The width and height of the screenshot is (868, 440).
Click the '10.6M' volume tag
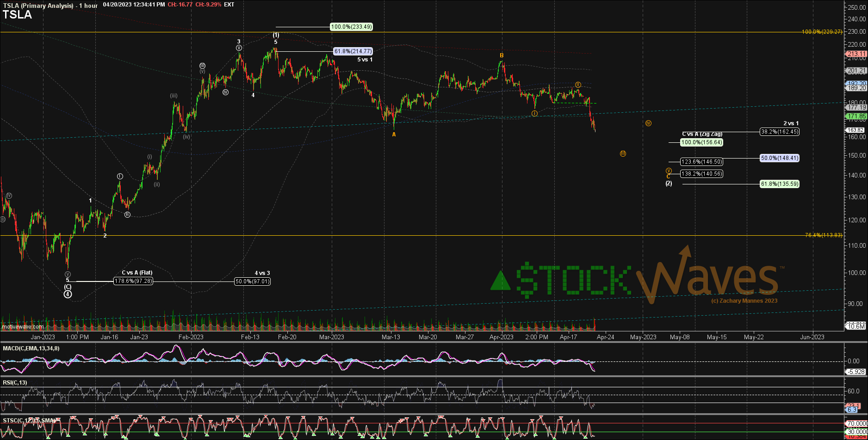point(856,326)
